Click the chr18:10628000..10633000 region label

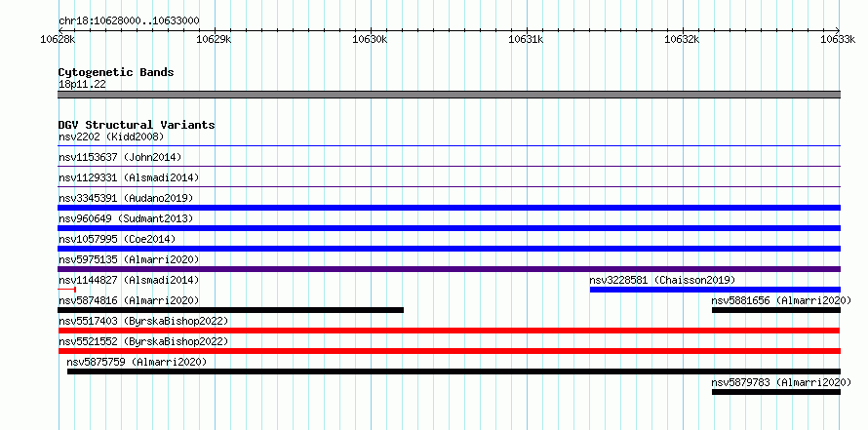click(x=129, y=21)
